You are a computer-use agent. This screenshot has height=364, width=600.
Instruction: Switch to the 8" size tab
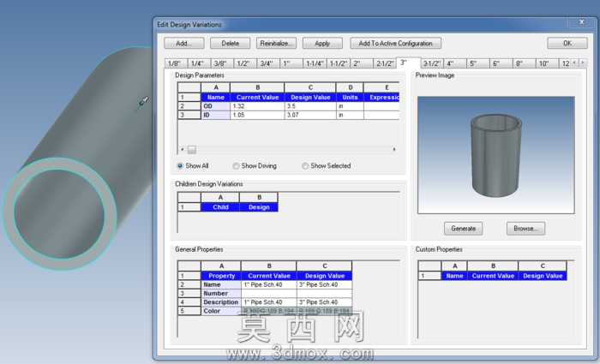pos(525,63)
